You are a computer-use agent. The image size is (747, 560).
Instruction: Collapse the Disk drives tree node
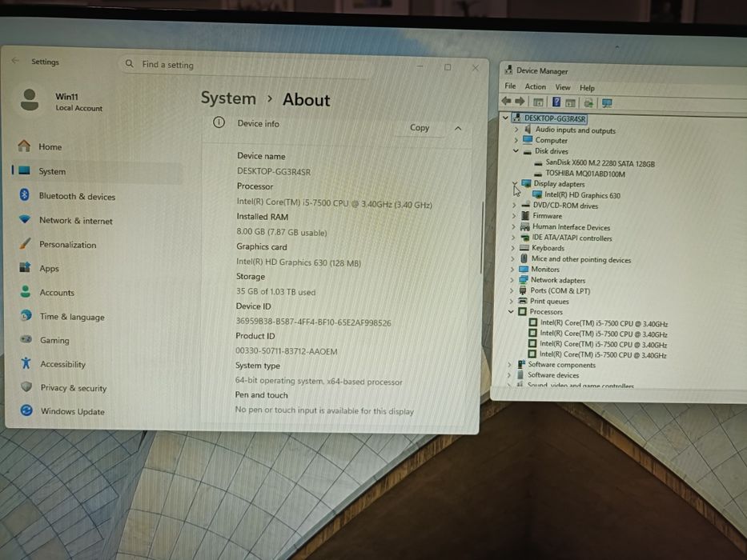[516, 150]
